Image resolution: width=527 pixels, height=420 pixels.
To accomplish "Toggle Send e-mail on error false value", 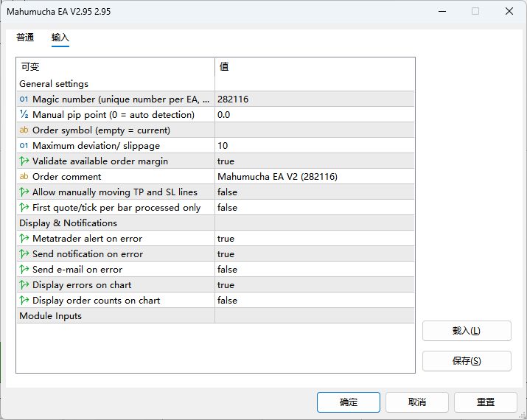I will coord(314,269).
